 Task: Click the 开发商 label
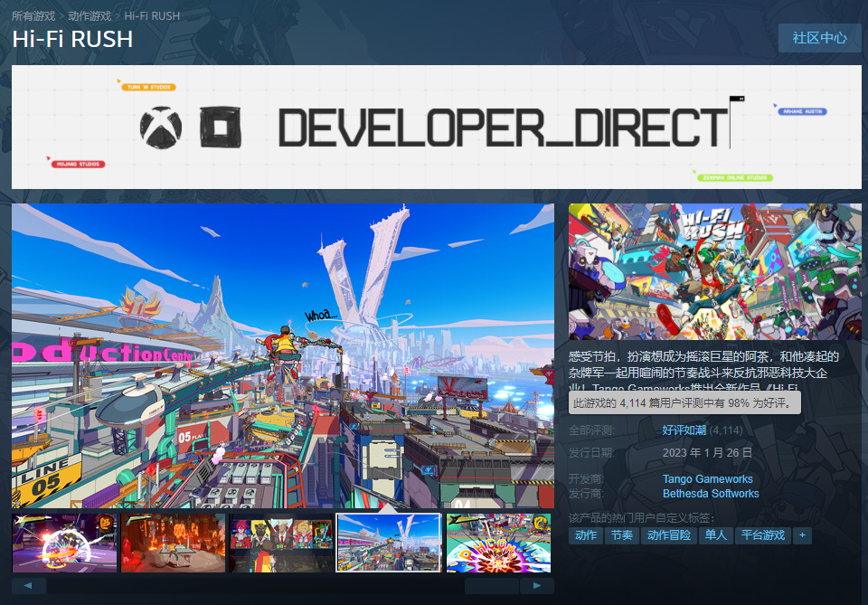pos(586,479)
